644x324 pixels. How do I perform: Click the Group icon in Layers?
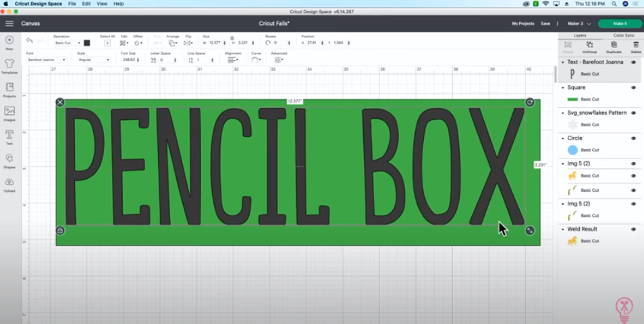pos(568,45)
